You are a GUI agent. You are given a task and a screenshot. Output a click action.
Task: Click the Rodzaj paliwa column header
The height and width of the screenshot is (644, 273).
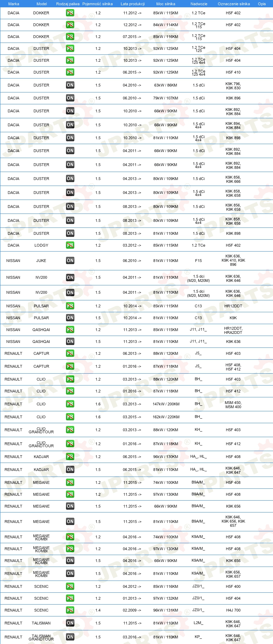(x=68, y=4)
